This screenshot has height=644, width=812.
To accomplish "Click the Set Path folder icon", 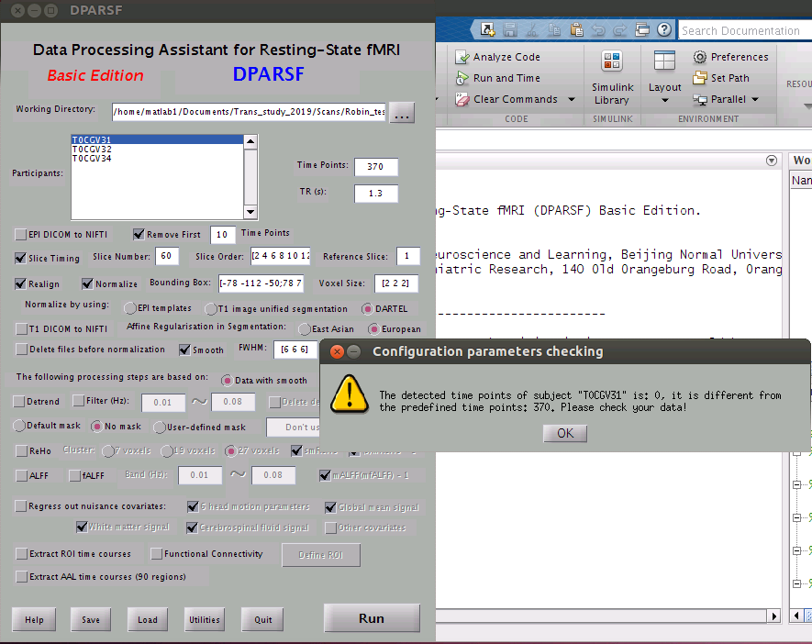I will click(x=700, y=78).
